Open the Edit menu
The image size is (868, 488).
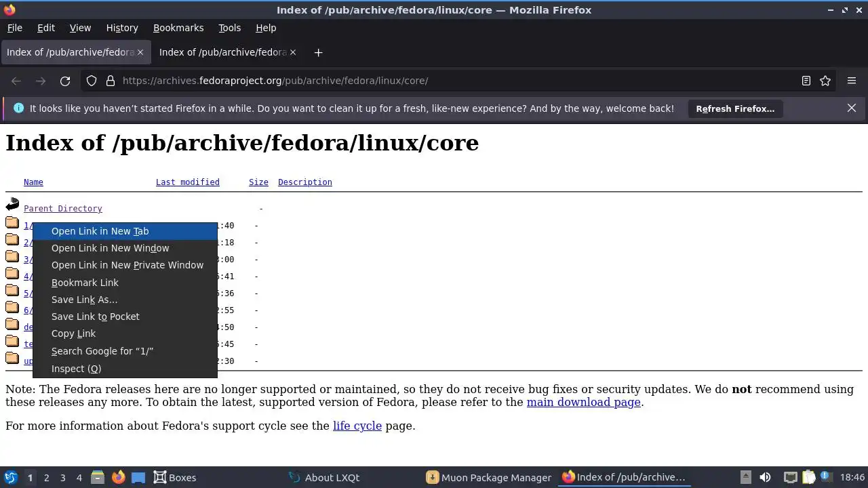46,28
